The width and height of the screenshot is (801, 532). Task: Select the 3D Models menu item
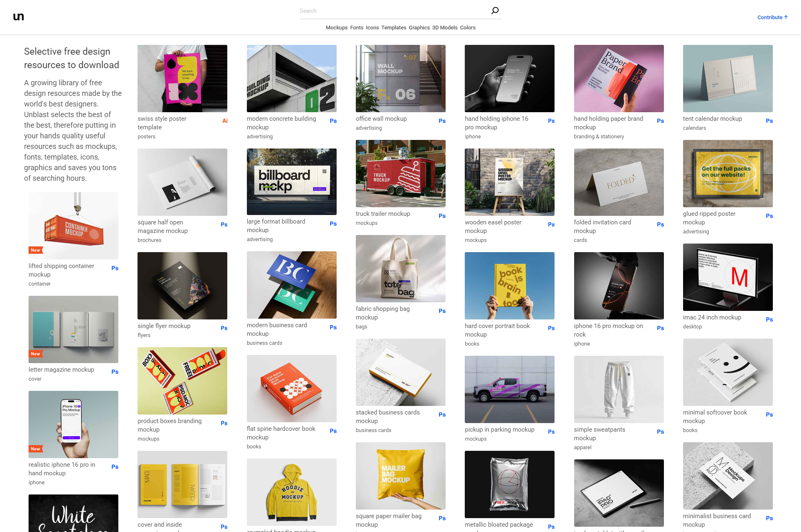(445, 28)
